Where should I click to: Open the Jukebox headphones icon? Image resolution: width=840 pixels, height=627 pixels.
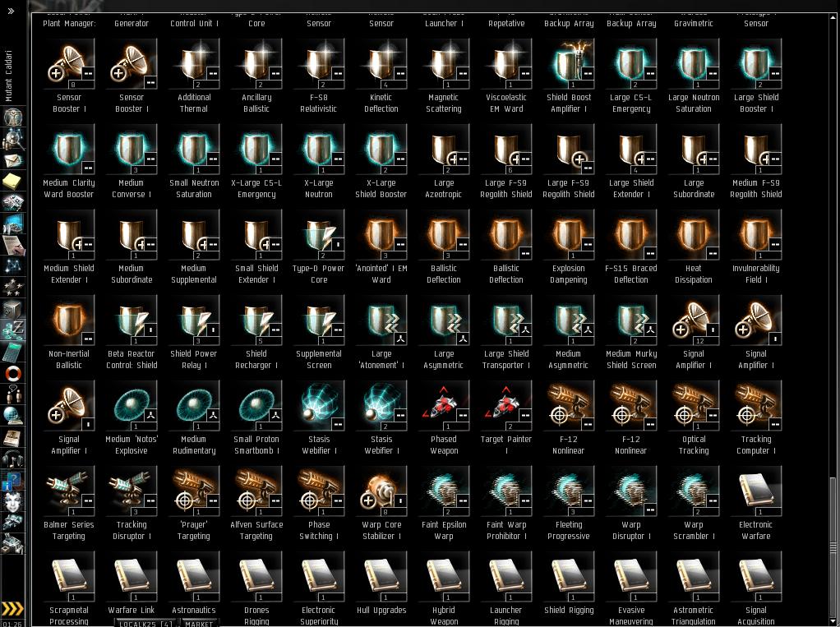[x=13, y=459]
